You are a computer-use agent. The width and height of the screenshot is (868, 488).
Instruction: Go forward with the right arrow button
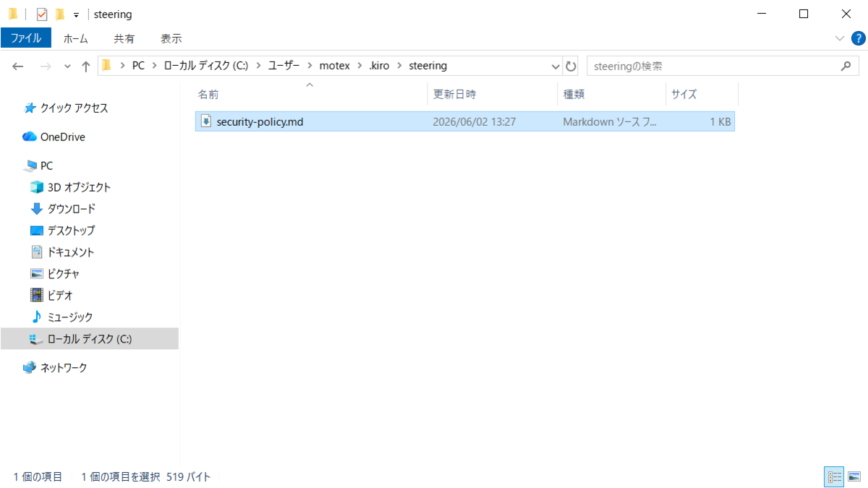45,66
